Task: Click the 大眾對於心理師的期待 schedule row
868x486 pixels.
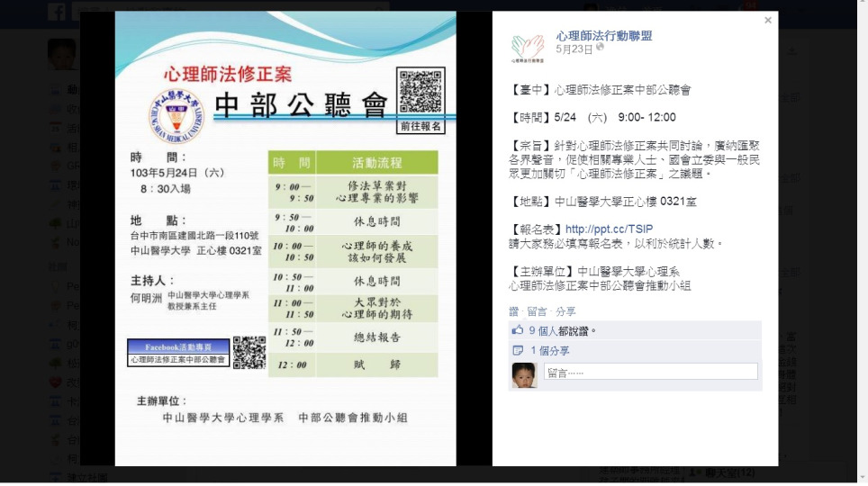Action: click(353, 309)
